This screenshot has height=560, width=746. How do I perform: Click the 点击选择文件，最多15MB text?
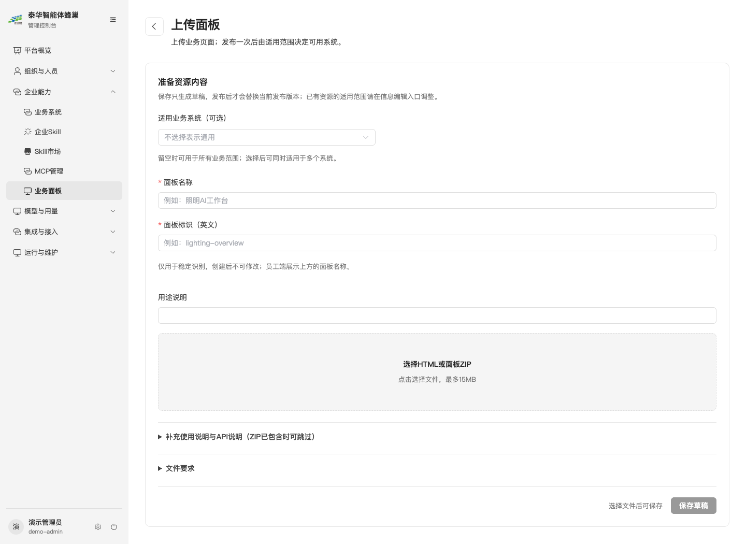pyautogui.click(x=437, y=379)
